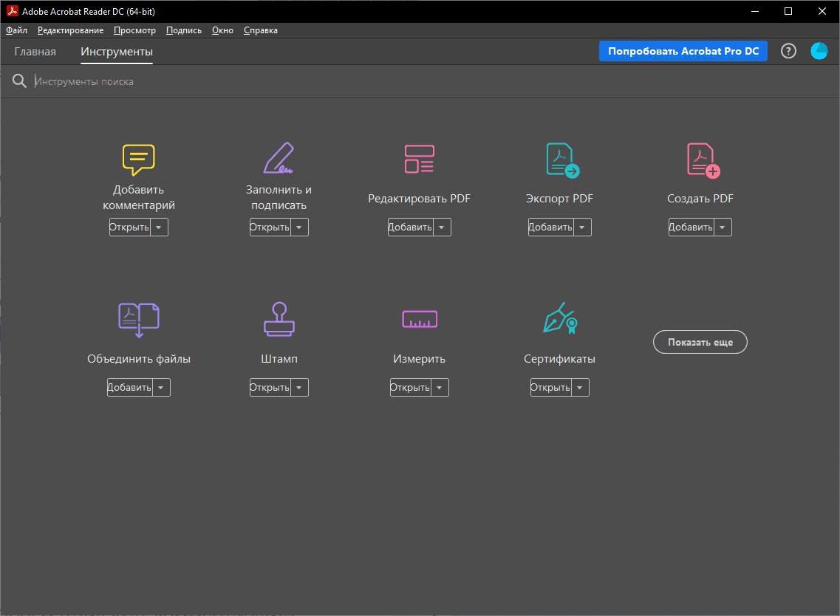Select the Measure ruler icon
This screenshot has width=840, height=616.
[420, 319]
